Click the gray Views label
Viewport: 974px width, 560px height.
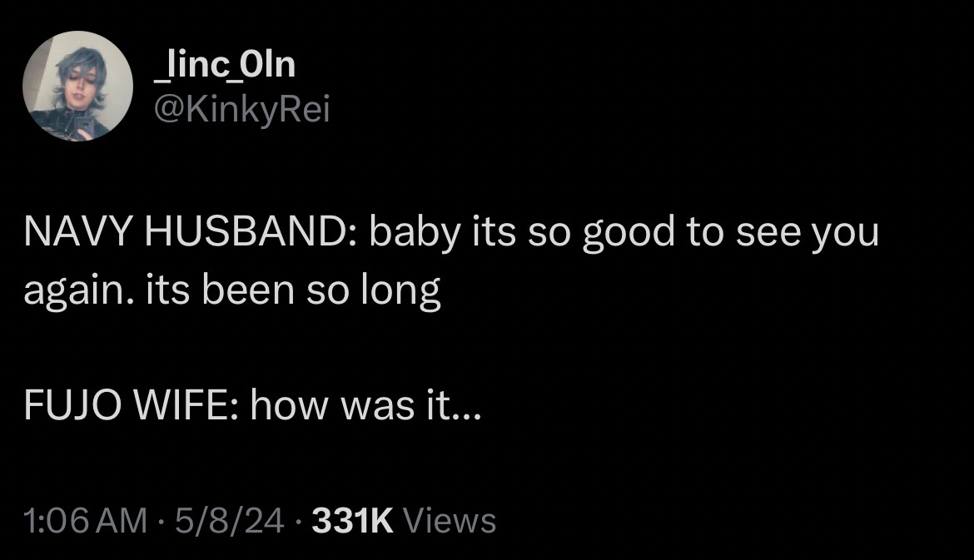[x=449, y=522]
